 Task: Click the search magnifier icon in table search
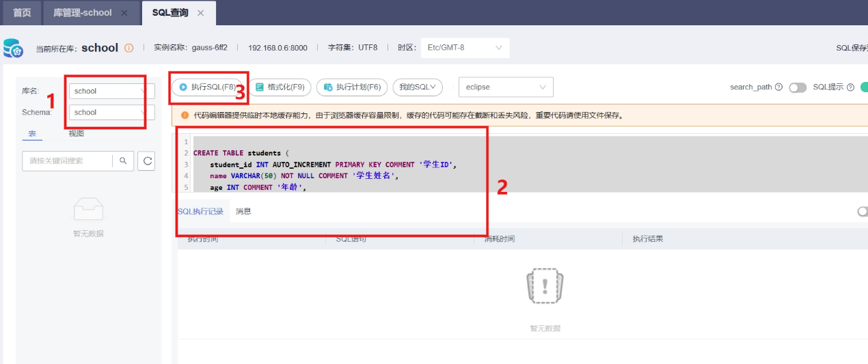[123, 161]
